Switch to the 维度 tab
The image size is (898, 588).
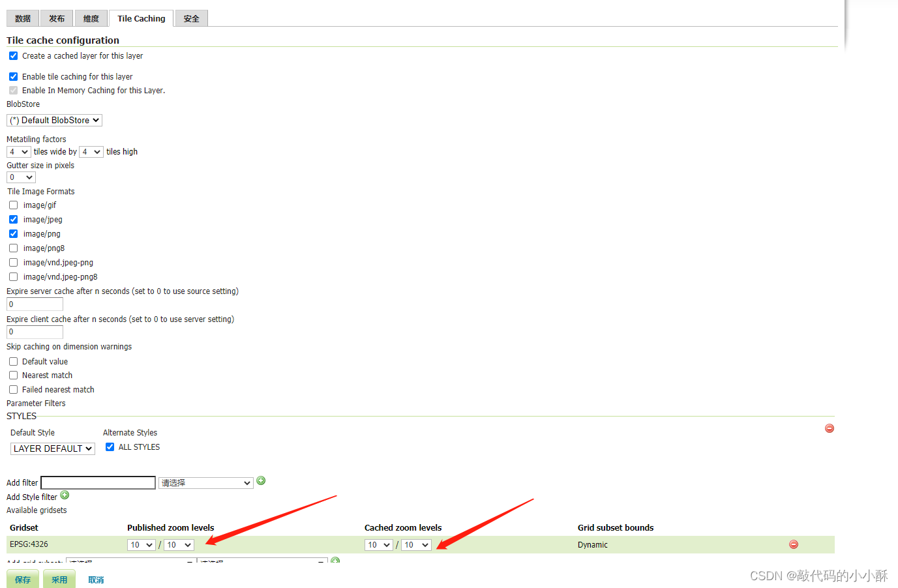[x=91, y=18]
